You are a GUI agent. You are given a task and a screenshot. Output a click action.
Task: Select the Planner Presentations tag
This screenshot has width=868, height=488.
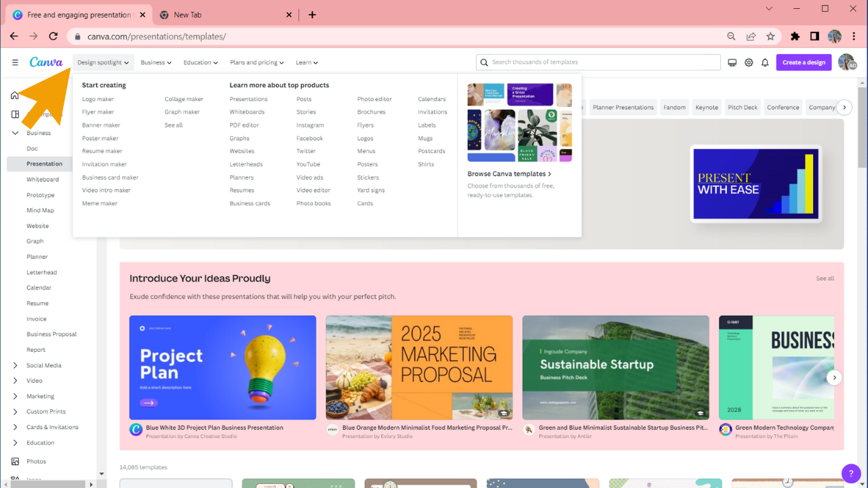(623, 107)
